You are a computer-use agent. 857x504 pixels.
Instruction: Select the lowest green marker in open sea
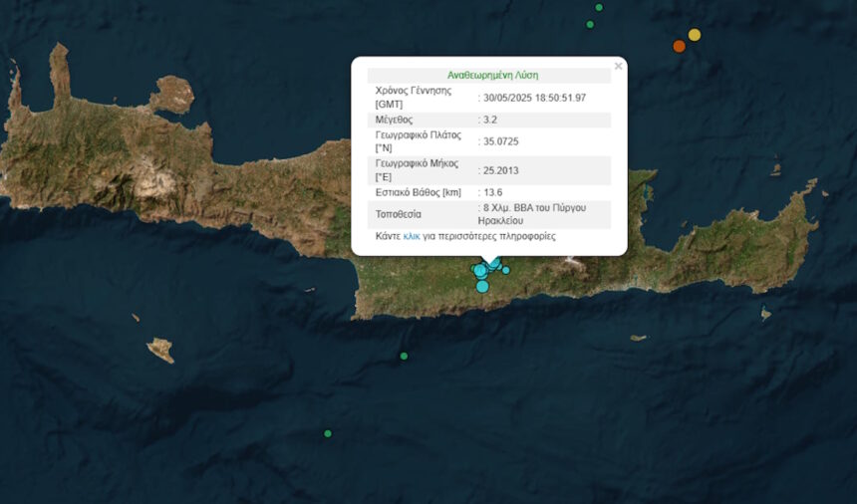click(328, 433)
